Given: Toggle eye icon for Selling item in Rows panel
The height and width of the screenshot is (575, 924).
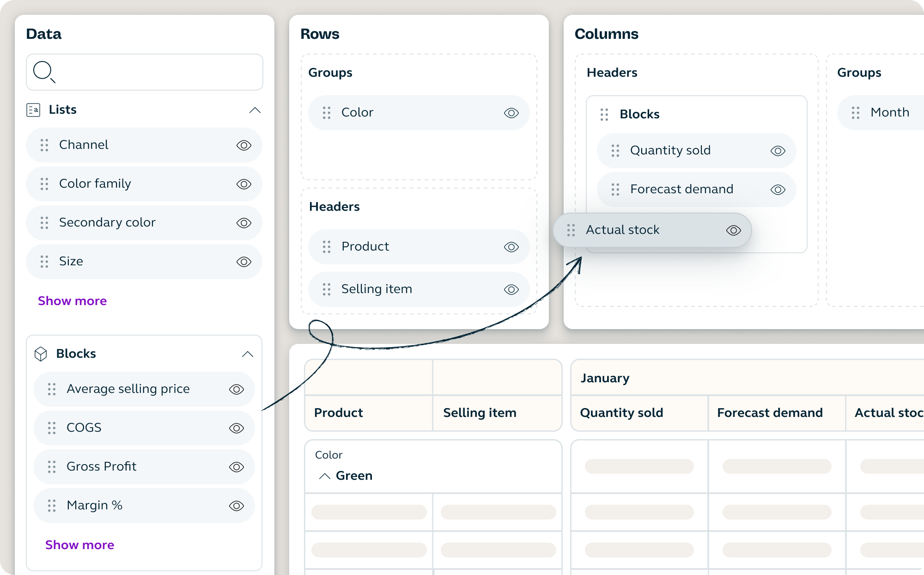Looking at the screenshot, I should (x=511, y=289).
